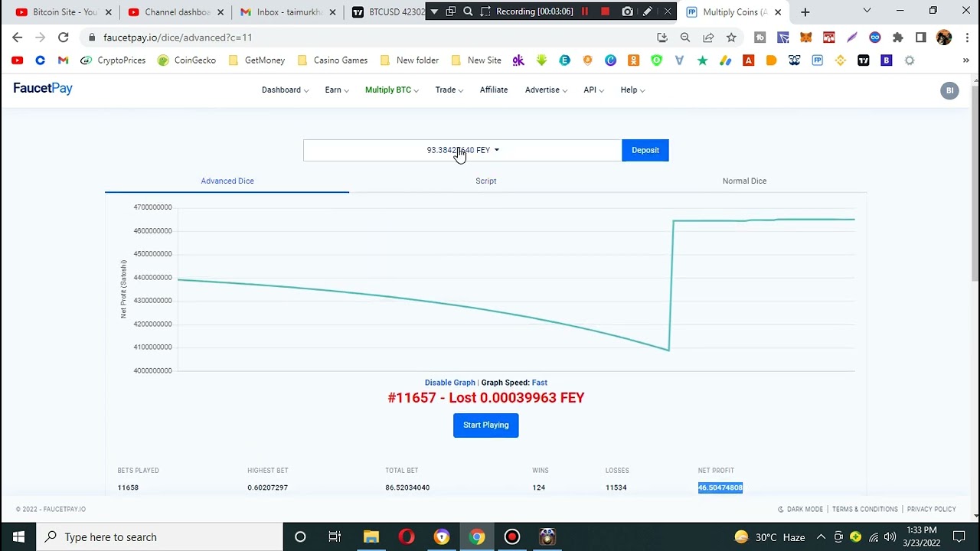Open the Windows Start menu

18,537
